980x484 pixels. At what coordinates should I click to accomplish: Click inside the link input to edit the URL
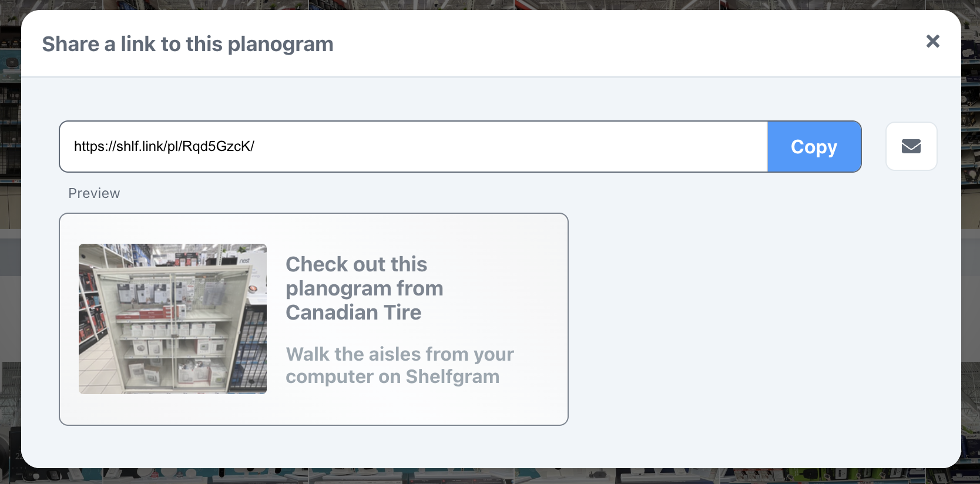coord(411,147)
